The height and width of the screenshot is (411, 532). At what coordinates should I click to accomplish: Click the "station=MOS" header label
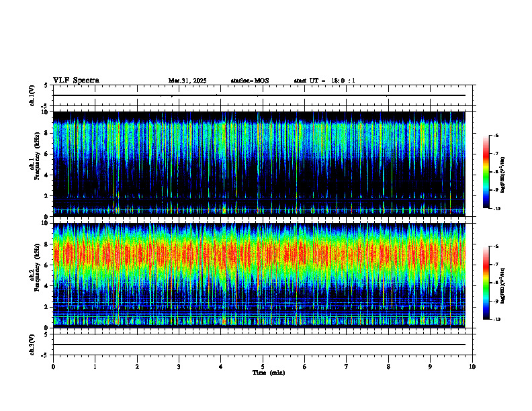tap(250, 81)
